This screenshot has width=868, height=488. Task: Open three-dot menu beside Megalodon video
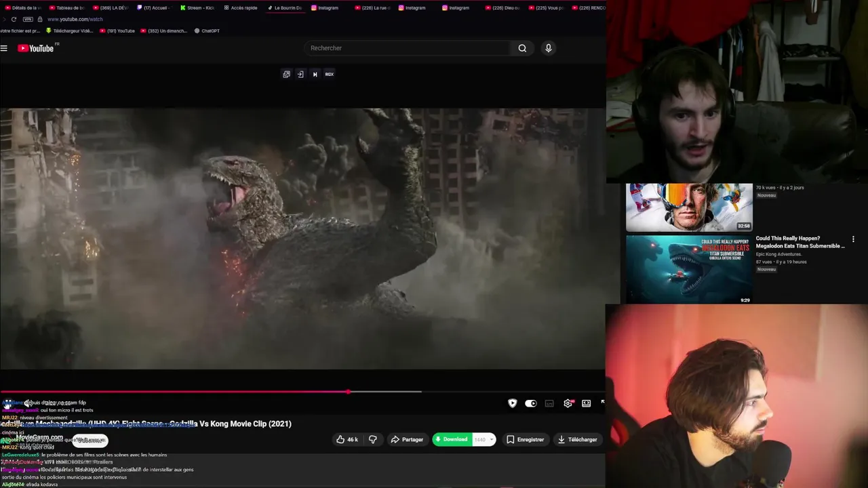point(853,239)
